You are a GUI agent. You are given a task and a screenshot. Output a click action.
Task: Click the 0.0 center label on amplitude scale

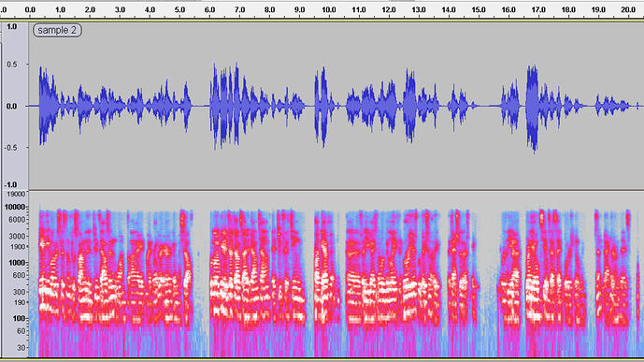(x=12, y=106)
